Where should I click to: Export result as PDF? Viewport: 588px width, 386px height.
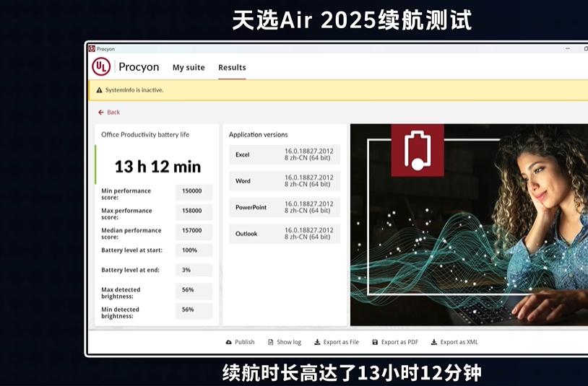click(395, 342)
